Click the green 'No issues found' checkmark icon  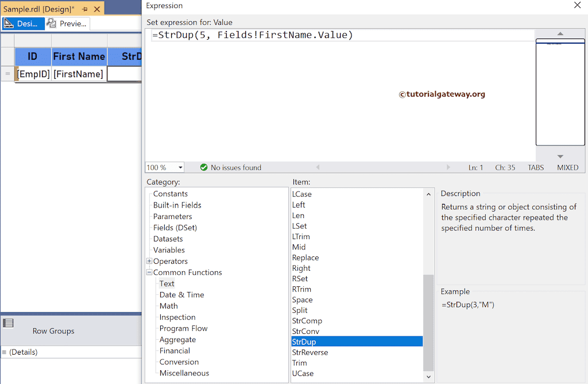tap(204, 167)
